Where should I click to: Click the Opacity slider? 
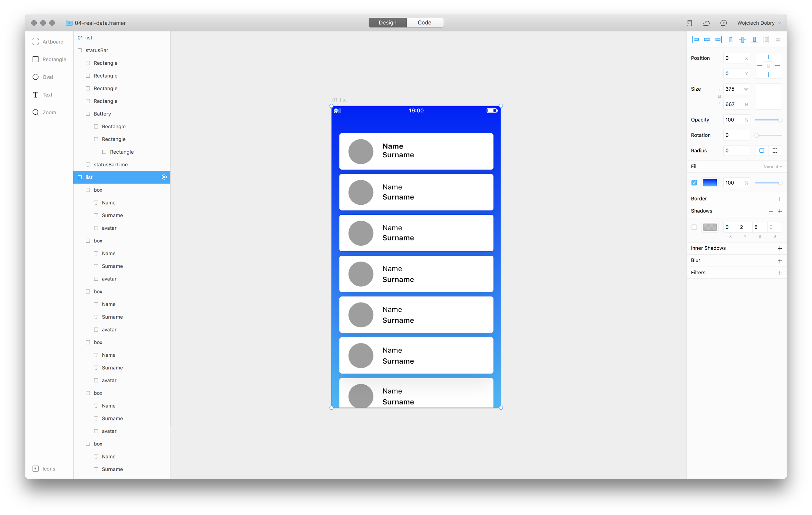click(x=768, y=120)
